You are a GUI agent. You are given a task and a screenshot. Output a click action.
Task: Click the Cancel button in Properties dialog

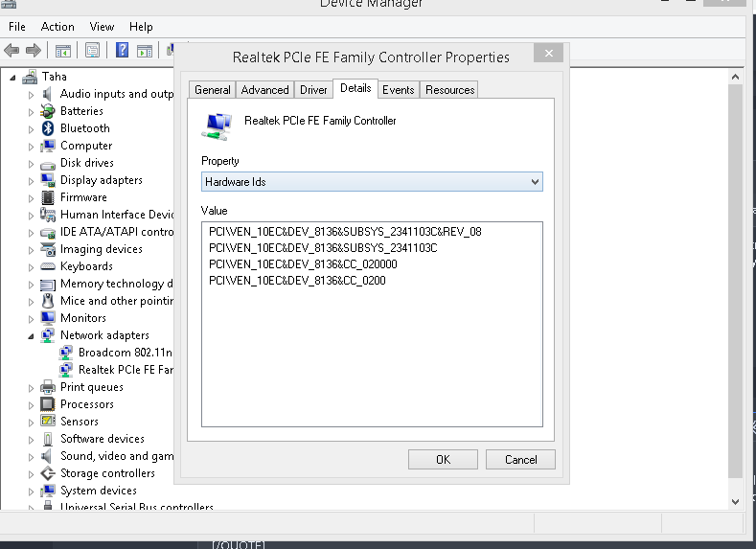(x=521, y=460)
